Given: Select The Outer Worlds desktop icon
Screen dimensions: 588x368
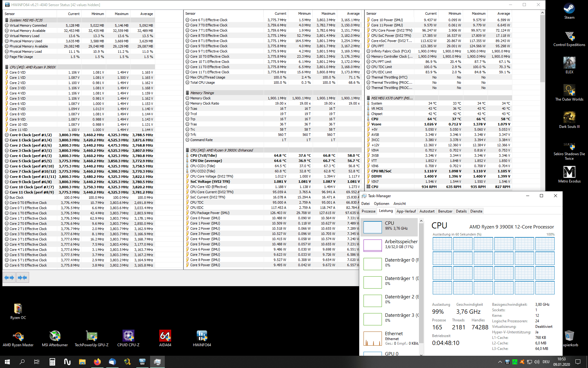Looking at the screenshot, I should click(569, 93).
